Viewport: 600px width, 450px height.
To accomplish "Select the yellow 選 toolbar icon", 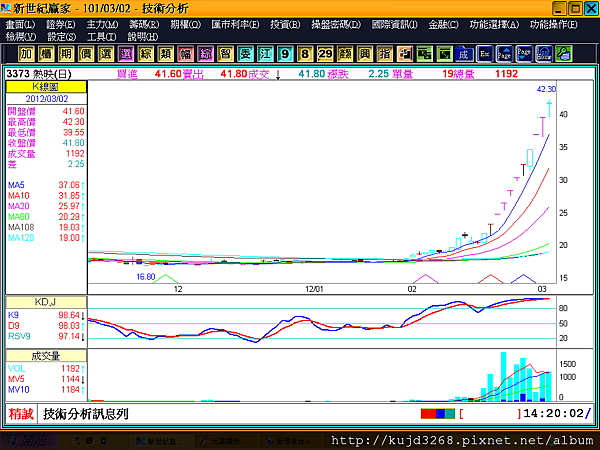I will pyautogui.click(x=106, y=54).
